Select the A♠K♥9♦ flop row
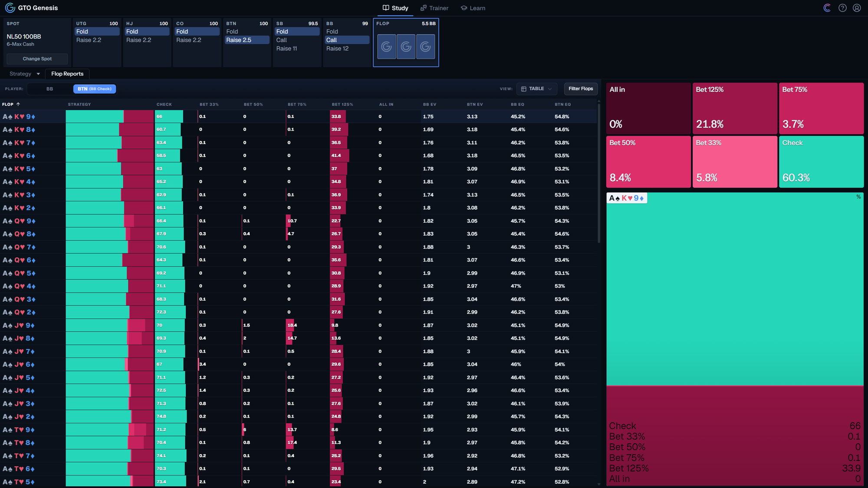The height and width of the screenshot is (488, 868). click(x=299, y=117)
